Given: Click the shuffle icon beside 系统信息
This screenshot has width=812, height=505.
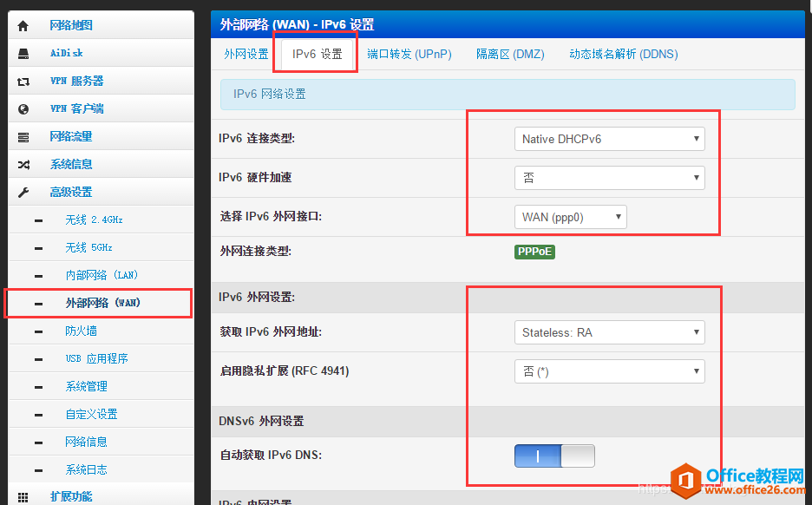Looking at the screenshot, I should tap(23, 165).
